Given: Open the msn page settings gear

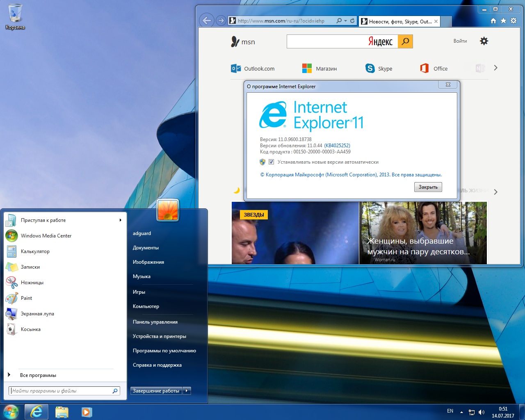Looking at the screenshot, I should 484,41.
